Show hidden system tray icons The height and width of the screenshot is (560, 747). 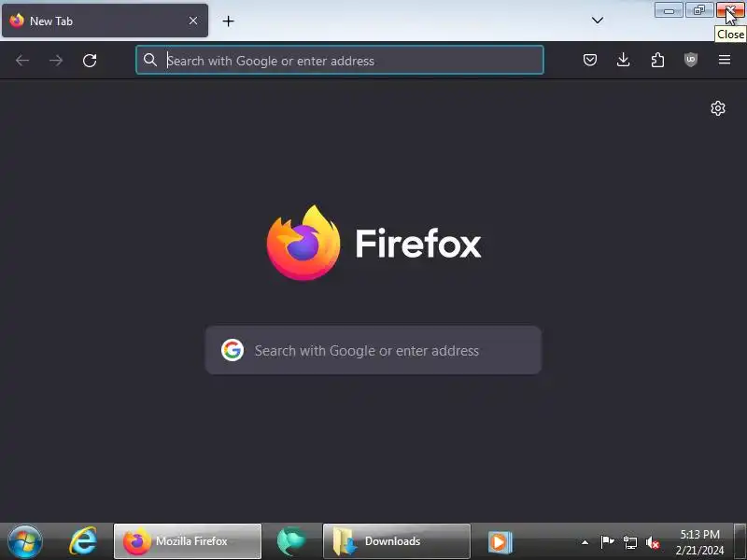click(585, 542)
